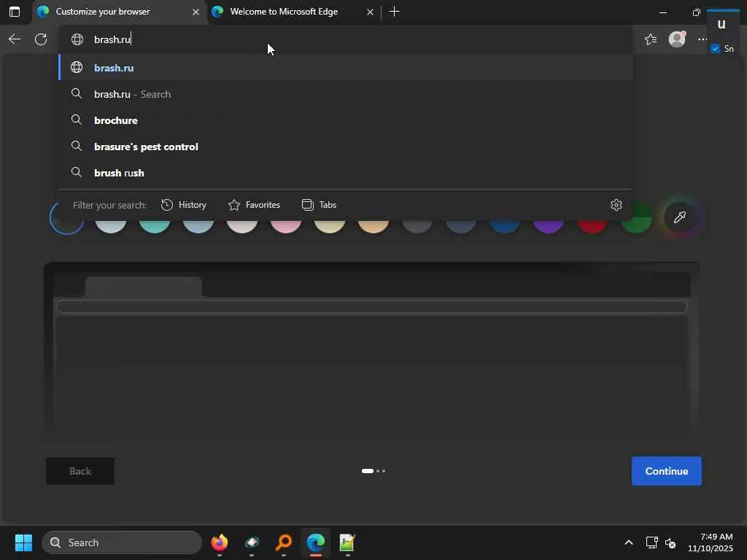This screenshot has width=747, height=560.
Task: Click the muted volume tray icon
Action: click(670, 542)
